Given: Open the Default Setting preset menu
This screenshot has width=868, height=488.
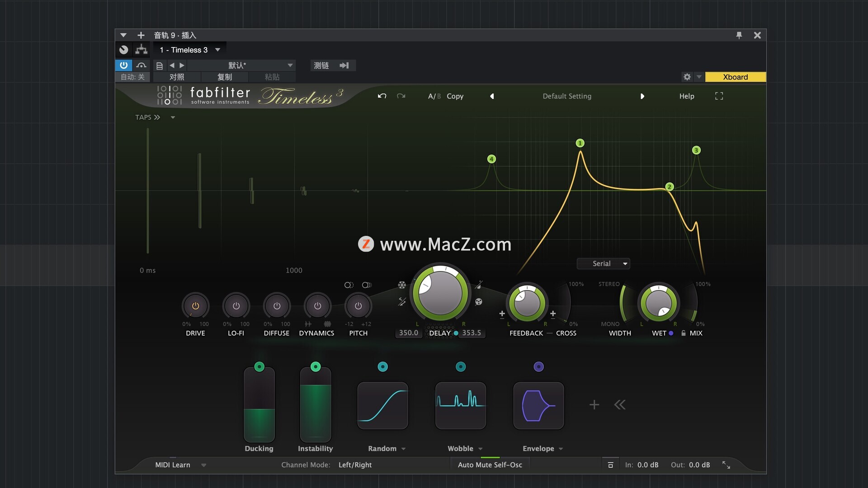Looking at the screenshot, I should point(567,96).
